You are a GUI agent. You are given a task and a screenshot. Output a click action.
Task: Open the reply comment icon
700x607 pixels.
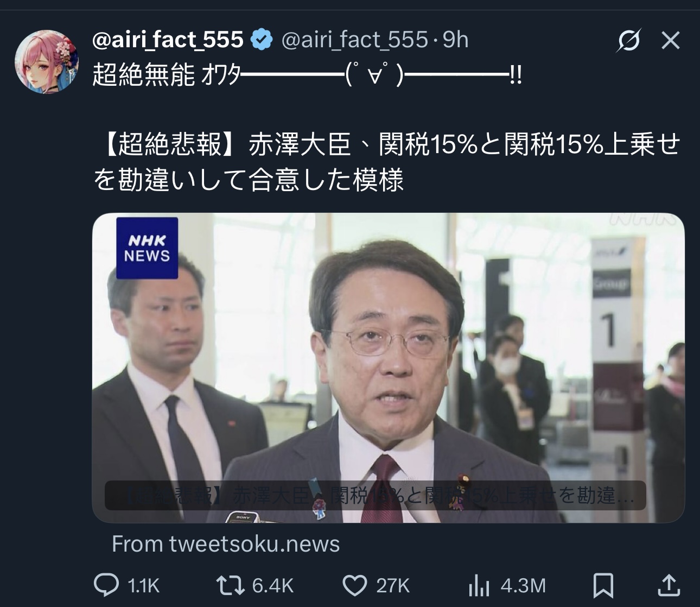(x=106, y=585)
